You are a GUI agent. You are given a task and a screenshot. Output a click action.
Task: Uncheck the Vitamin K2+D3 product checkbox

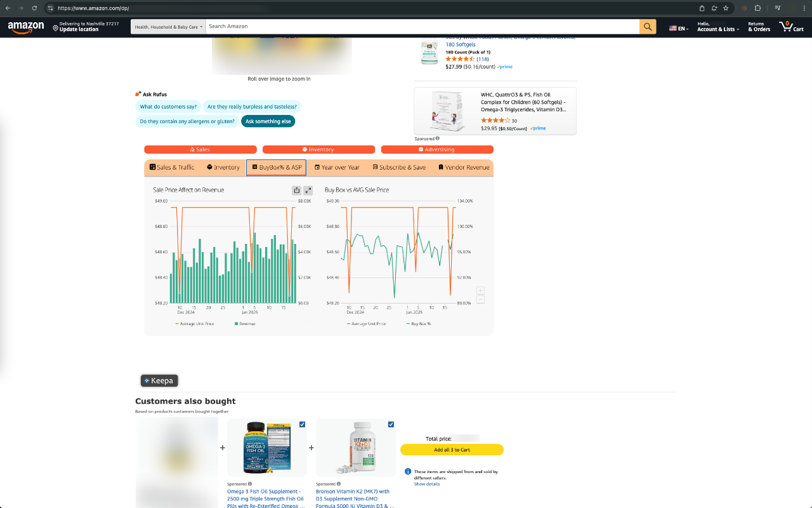pyautogui.click(x=391, y=424)
